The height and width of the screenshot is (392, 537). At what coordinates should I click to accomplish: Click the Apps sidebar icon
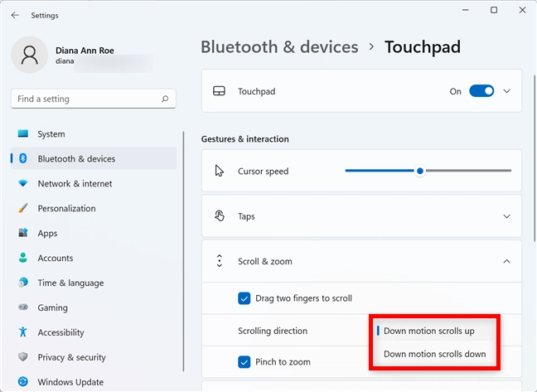(23, 233)
